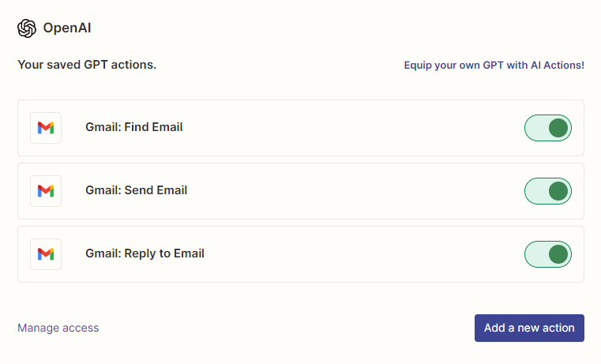
Task: Turn off the Gmail: Reply to Email toggle
Action: (x=547, y=254)
